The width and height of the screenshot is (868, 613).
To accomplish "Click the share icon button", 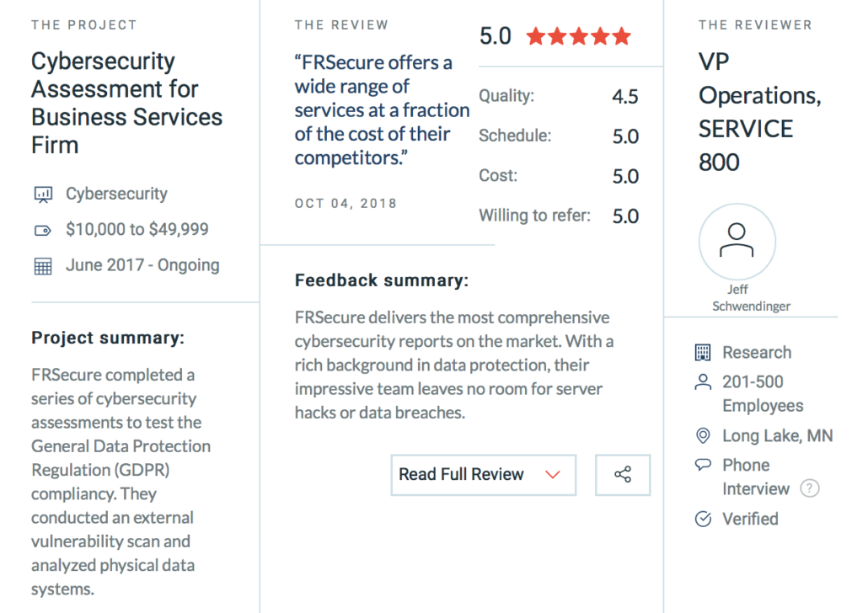I will tap(622, 475).
